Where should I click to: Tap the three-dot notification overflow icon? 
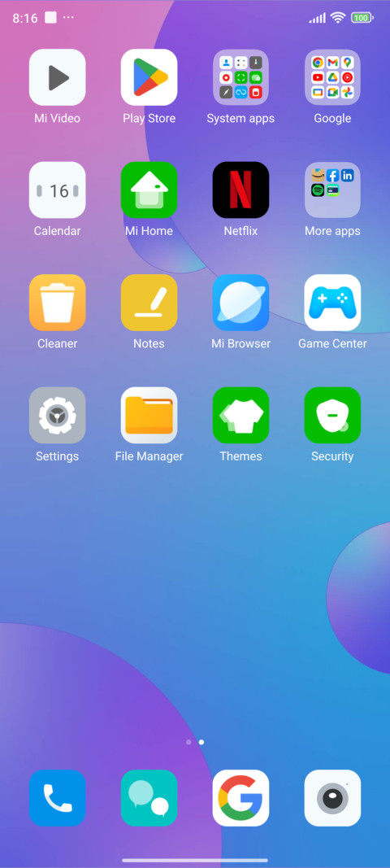click(x=68, y=18)
